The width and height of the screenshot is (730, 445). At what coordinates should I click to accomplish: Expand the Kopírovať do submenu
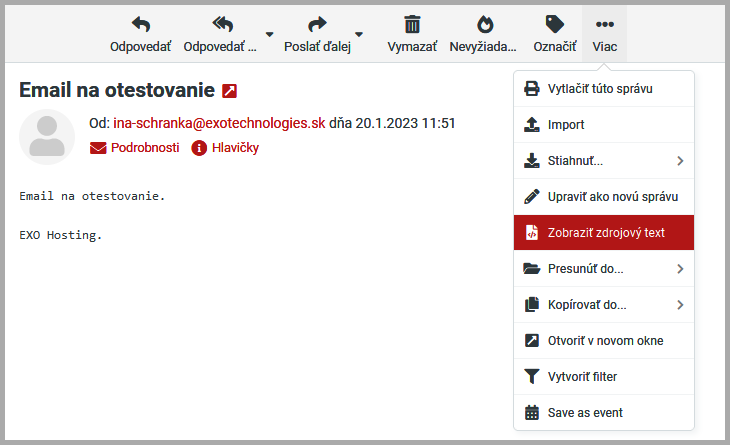(680, 305)
